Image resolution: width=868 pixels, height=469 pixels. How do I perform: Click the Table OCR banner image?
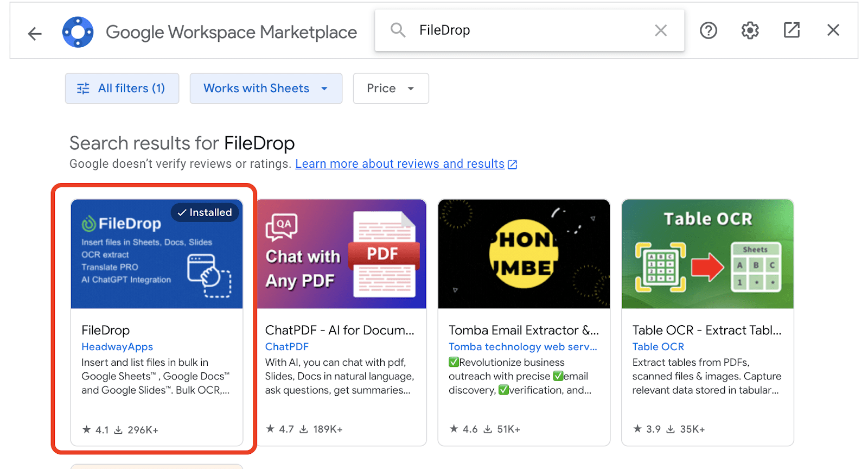point(707,254)
